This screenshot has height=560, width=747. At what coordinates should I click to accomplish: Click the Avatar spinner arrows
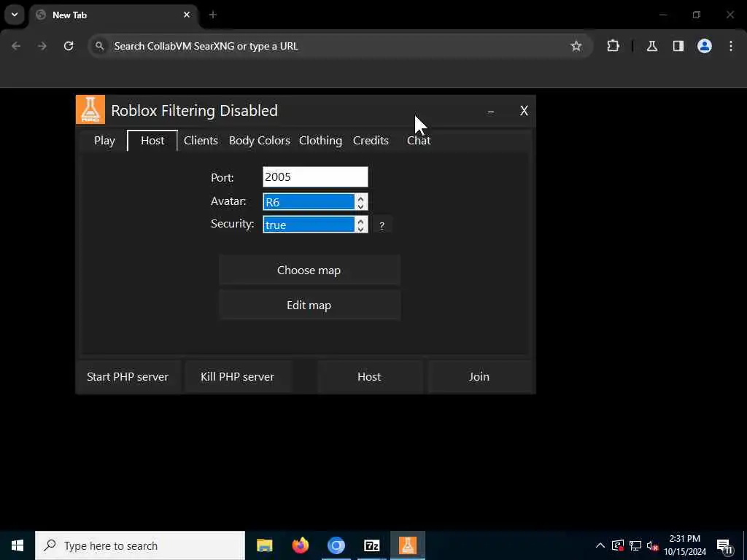click(360, 202)
